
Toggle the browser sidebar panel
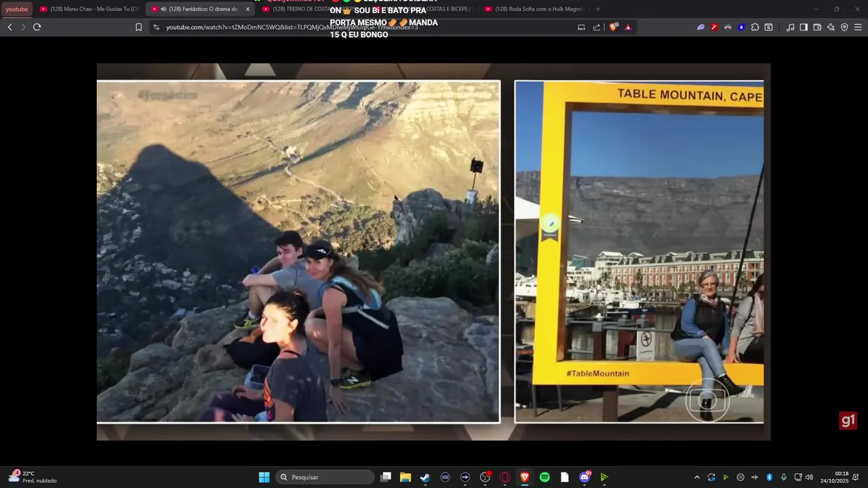tap(804, 27)
